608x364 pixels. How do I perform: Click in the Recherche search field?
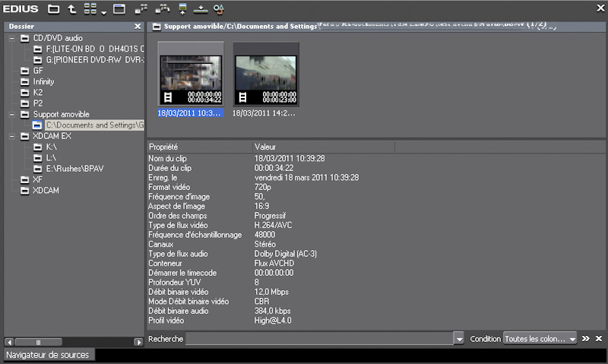pos(319,338)
